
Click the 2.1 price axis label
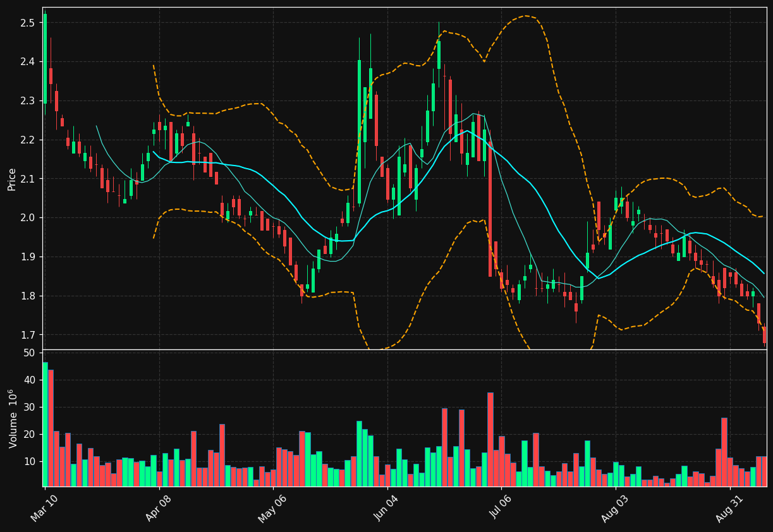pyautogui.click(x=28, y=179)
